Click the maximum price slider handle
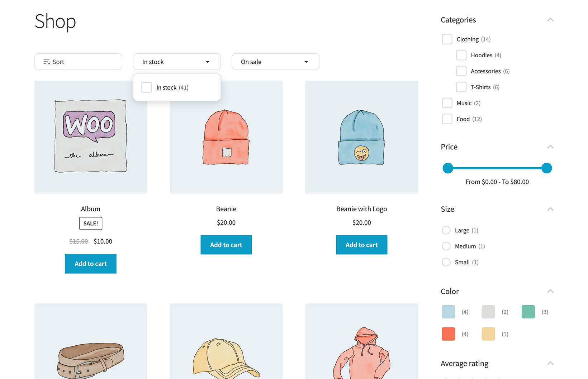Screen dimensions: 588x379 546,168
